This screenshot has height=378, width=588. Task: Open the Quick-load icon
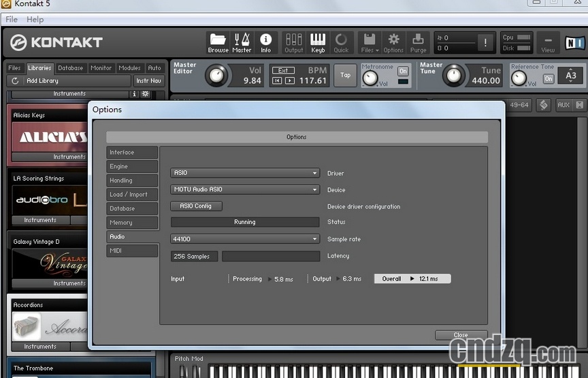point(341,43)
